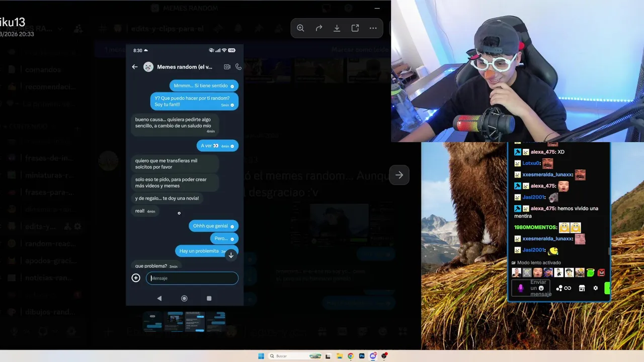This screenshot has width=644, height=362.
Task: Select second thumbnail in image carousel
Action: point(174,322)
